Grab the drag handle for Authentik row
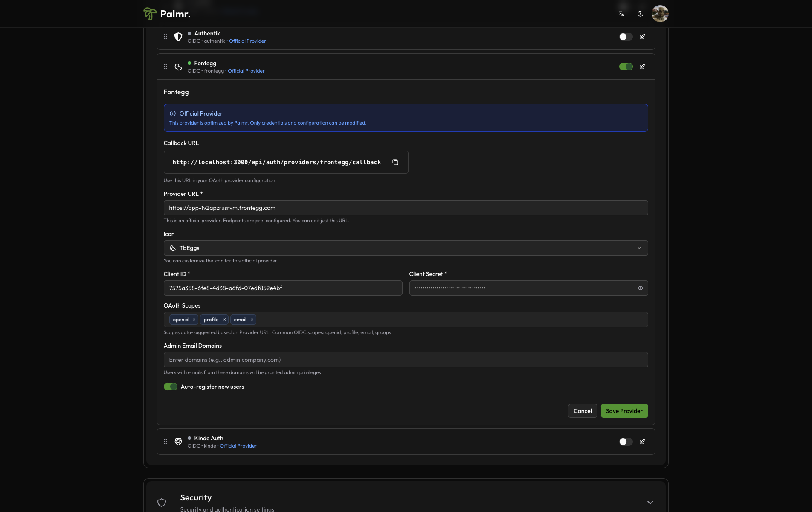 coord(165,37)
